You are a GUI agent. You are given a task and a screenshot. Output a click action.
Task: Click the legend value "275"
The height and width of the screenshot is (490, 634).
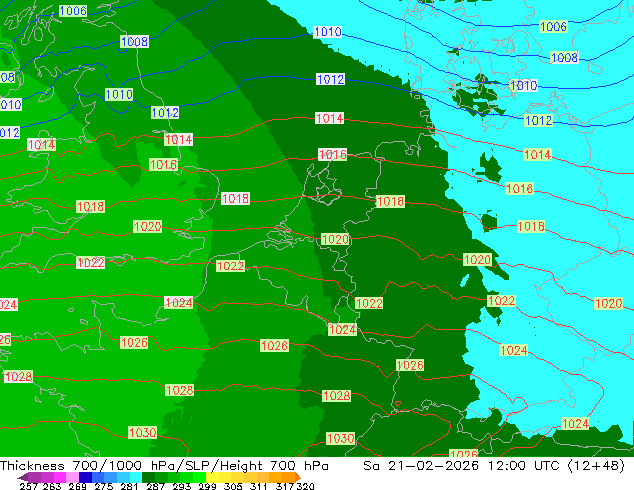[104, 486]
